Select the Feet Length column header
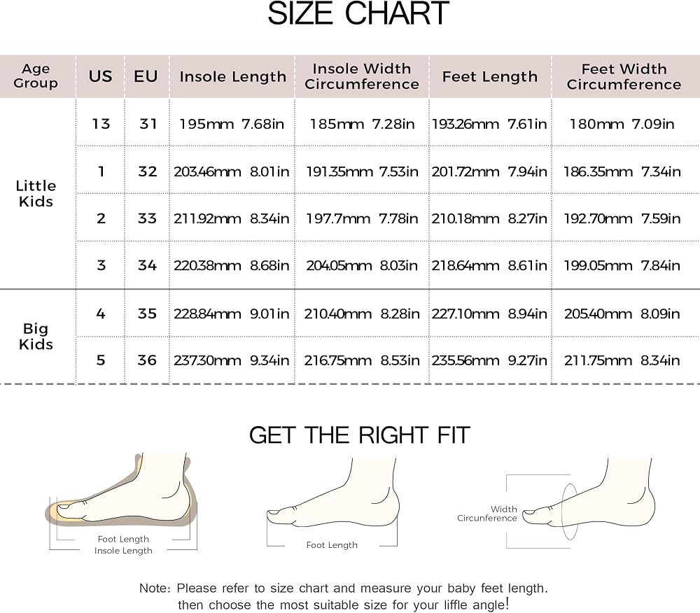700x613 pixels. (490, 77)
